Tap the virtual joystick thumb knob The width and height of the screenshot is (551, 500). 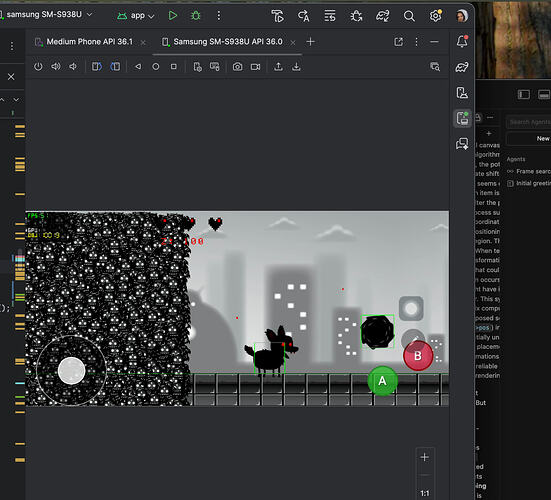(x=71, y=371)
